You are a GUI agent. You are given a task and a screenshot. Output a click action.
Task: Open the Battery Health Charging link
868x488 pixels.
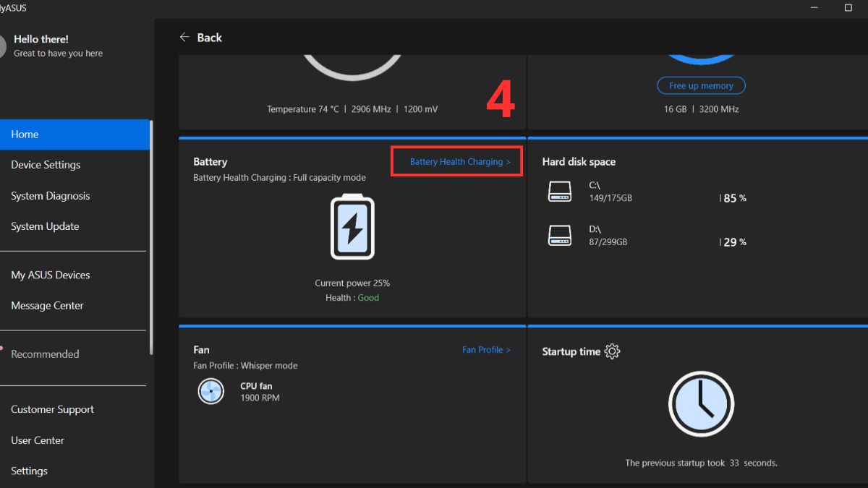(x=460, y=162)
